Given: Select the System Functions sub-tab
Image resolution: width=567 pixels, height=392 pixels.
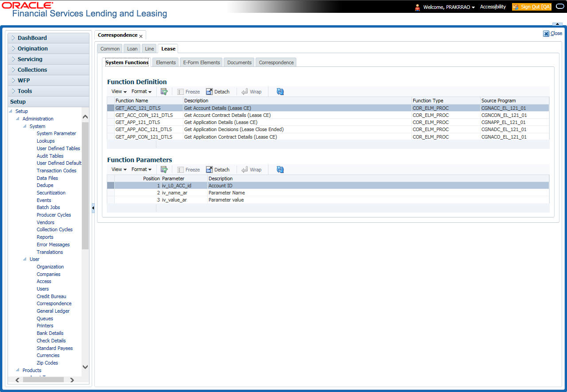Looking at the screenshot, I should tap(127, 62).
